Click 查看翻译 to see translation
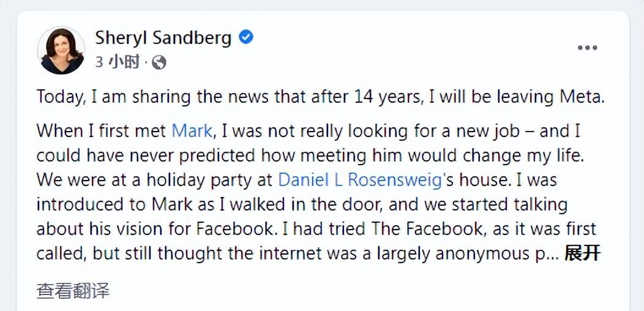 [73, 291]
